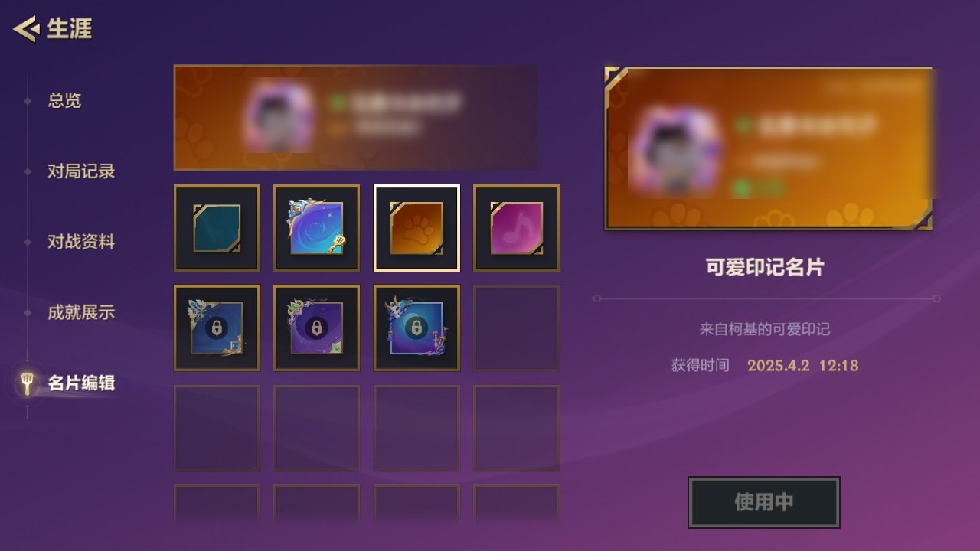Select the 名片编辑 card editor tab
The image size is (980, 551).
tap(81, 383)
